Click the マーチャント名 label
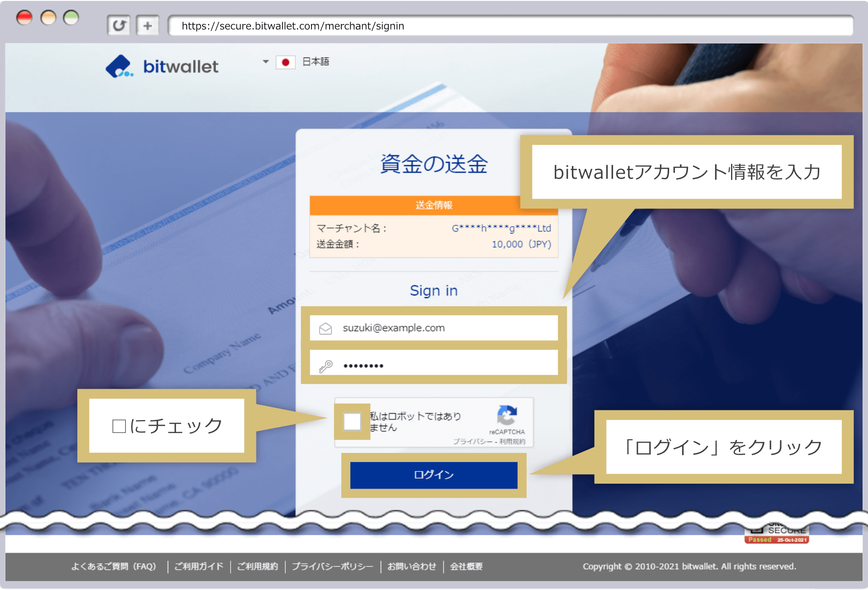Image resolution: width=868 pixels, height=590 pixels. click(352, 228)
